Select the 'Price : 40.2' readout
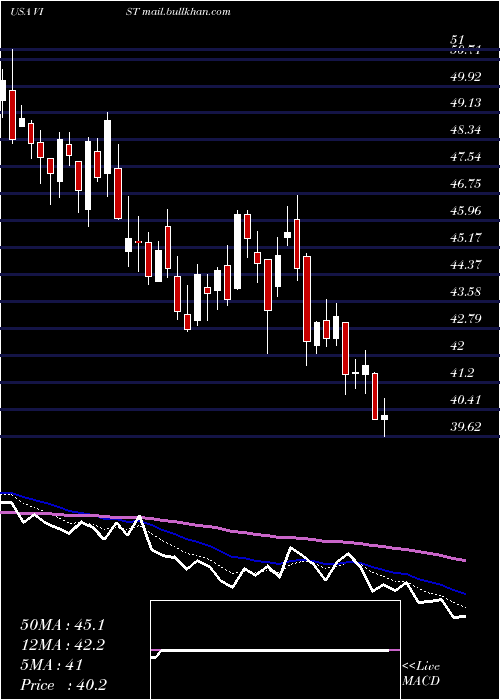Image resolution: width=500 pixels, height=700 pixels. click(63, 685)
